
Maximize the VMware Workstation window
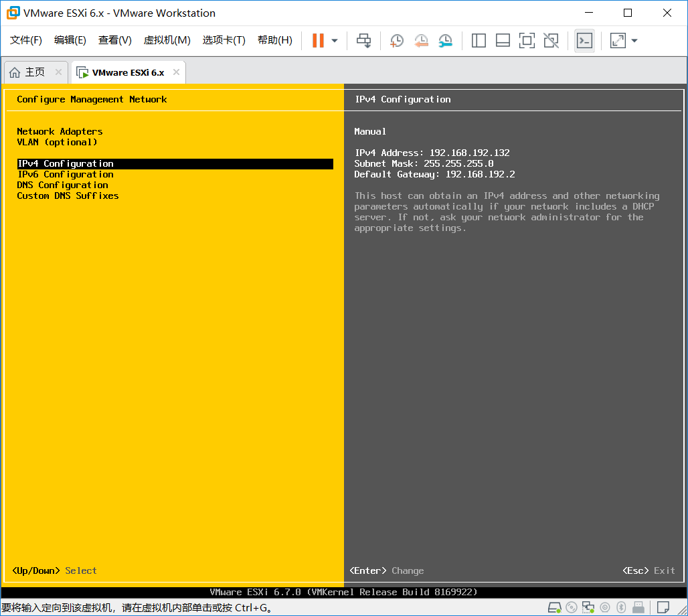(628, 13)
